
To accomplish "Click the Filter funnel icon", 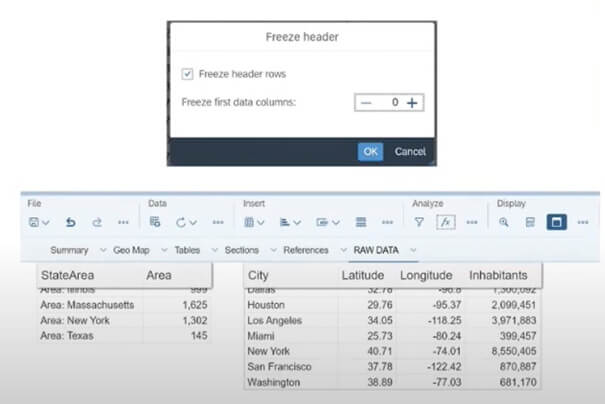I will click(x=419, y=222).
